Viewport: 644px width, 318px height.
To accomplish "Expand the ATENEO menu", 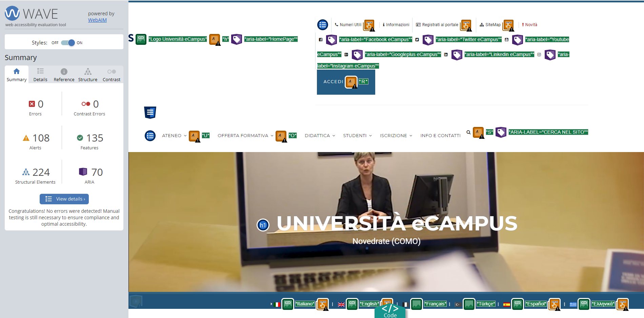I will point(174,135).
